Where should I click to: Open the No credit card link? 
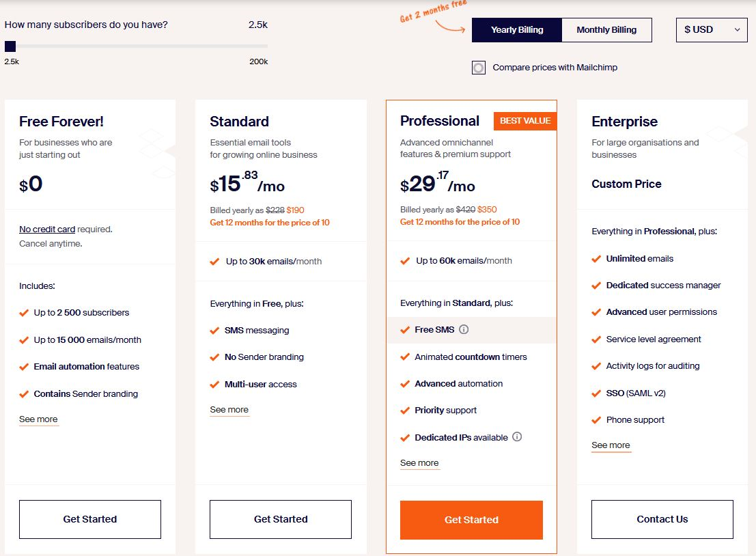[47, 229]
